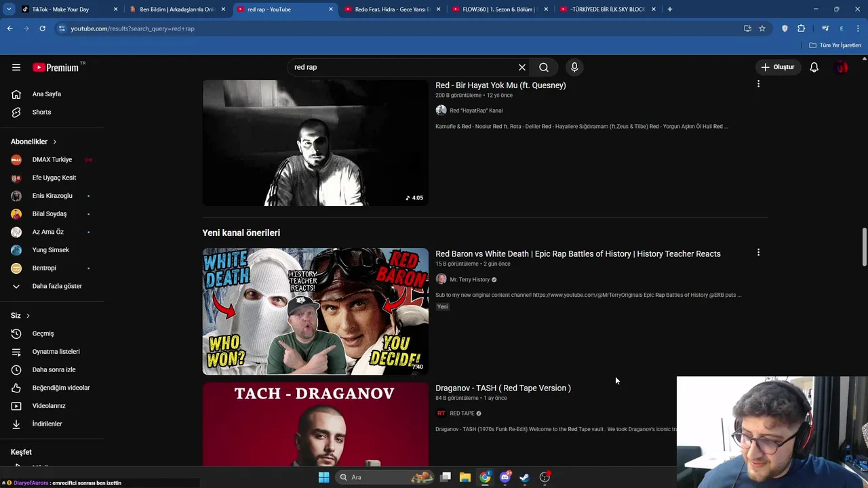Go back with the browser back arrow

(x=9, y=28)
